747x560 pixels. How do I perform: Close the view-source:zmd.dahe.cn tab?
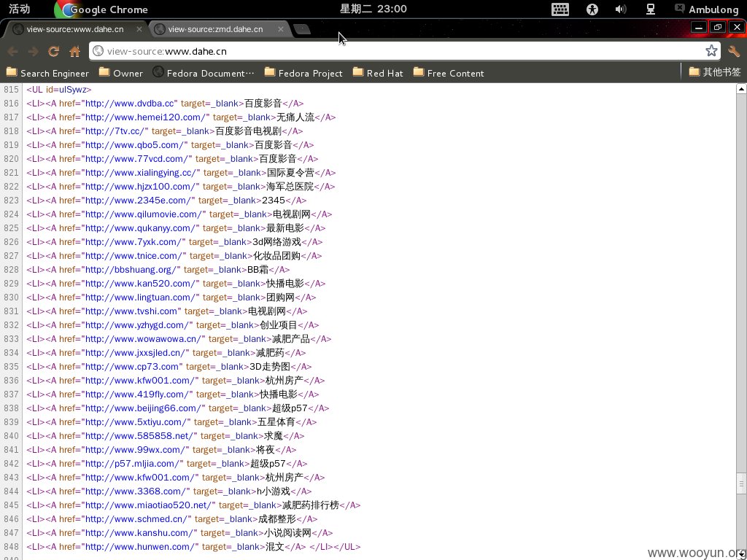click(281, 29)
